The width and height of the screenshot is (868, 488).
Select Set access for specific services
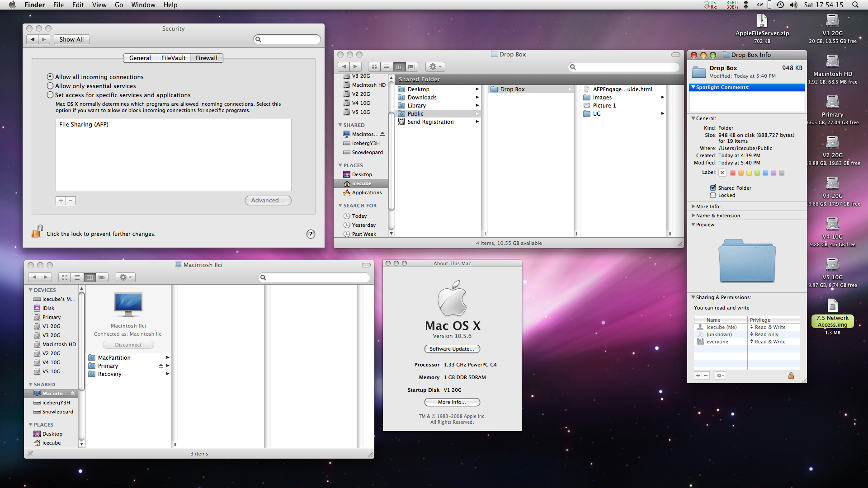pos(50,95)
